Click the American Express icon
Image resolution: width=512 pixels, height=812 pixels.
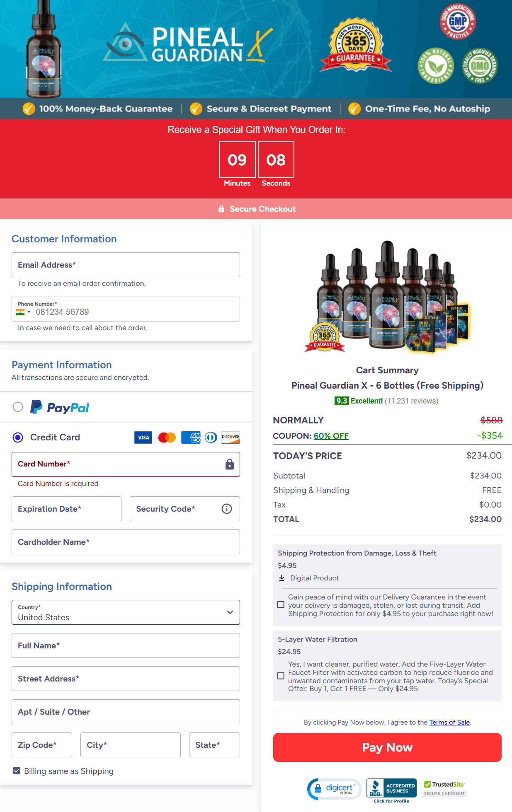click(x=191, y=437)
